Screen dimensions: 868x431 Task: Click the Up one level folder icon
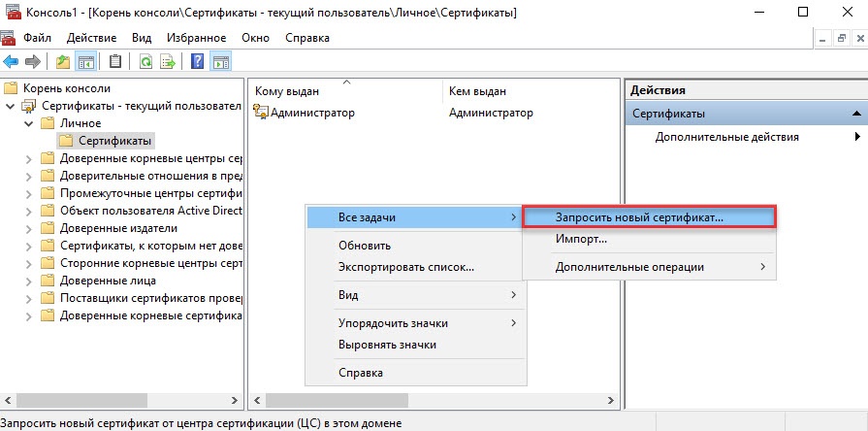click(63, 61)
